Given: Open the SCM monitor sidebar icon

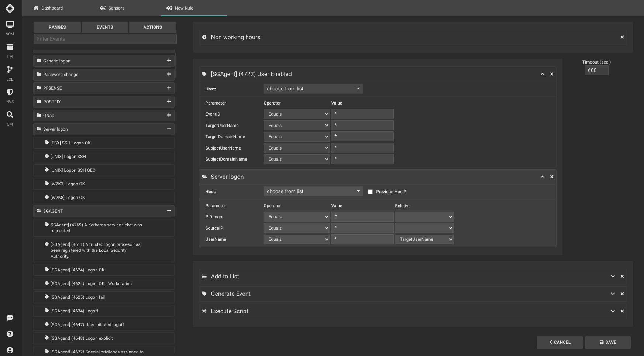Looking at the screenshot, I should (x=10, y=25).
